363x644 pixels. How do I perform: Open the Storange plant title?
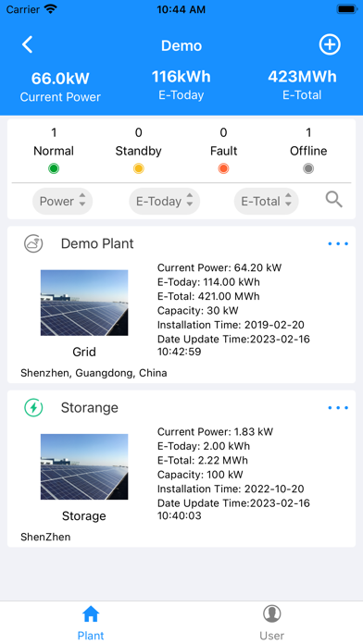pyautogui.click(x=90, y=408)
